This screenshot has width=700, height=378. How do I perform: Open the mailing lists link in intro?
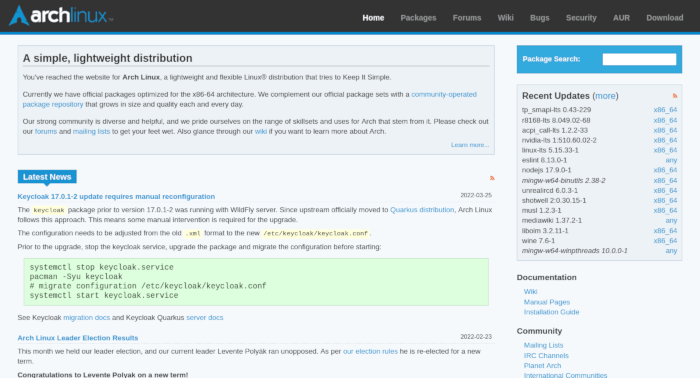91,132
